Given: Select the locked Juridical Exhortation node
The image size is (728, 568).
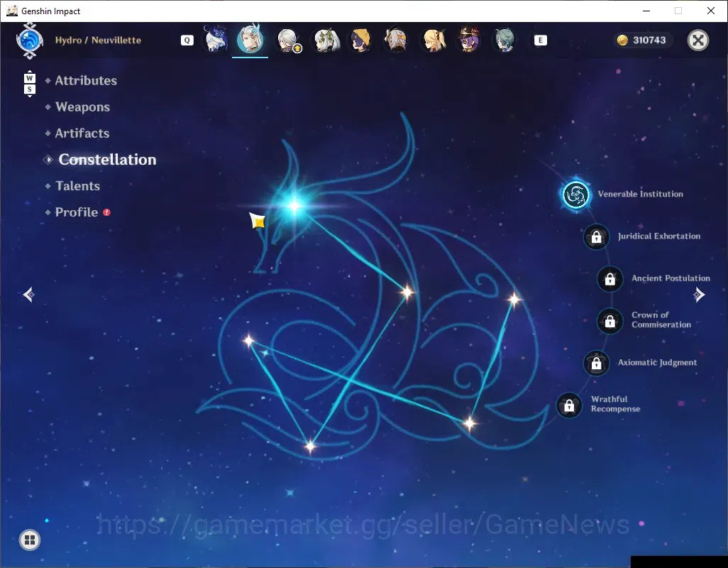Looking at the screenshot, I should pos(596,237).
